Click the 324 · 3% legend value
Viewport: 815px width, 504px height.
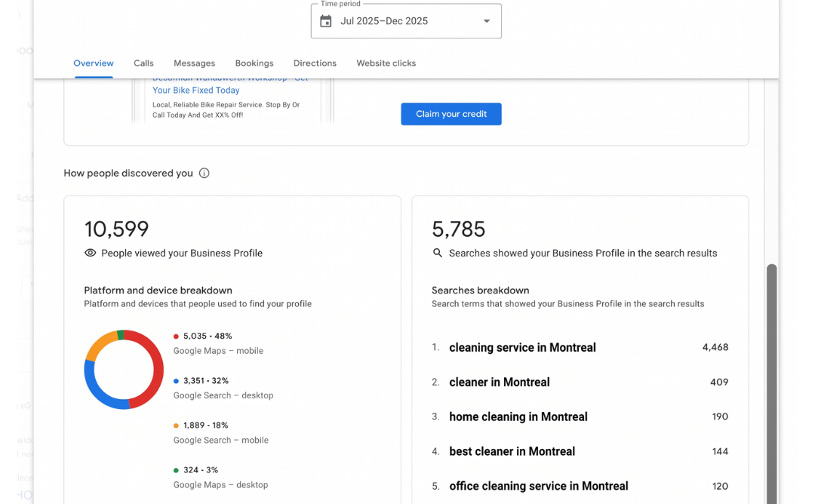pos(201,470)
